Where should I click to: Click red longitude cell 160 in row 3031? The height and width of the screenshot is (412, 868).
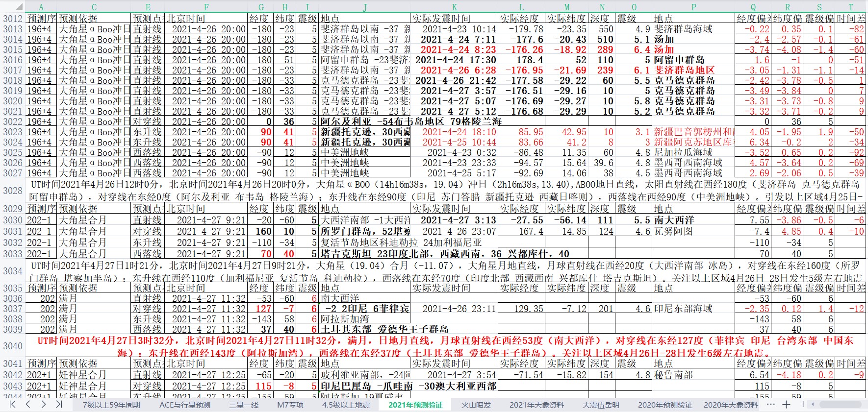tap(260, 231)
